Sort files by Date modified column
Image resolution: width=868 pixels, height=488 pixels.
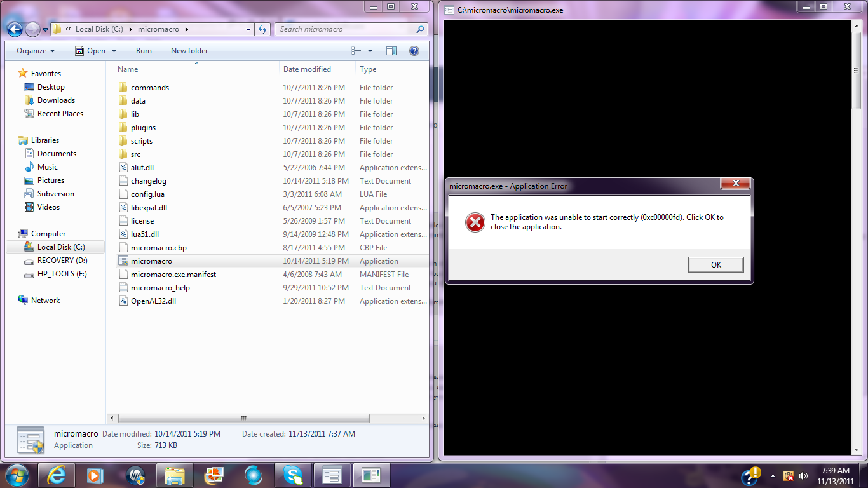(x=307, y=69)
